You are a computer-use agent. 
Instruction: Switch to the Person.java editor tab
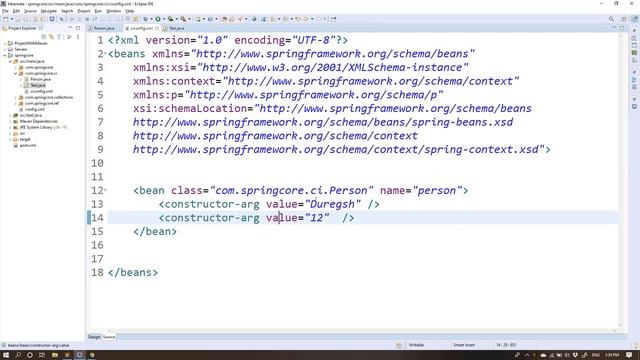(x=104, y=28)
